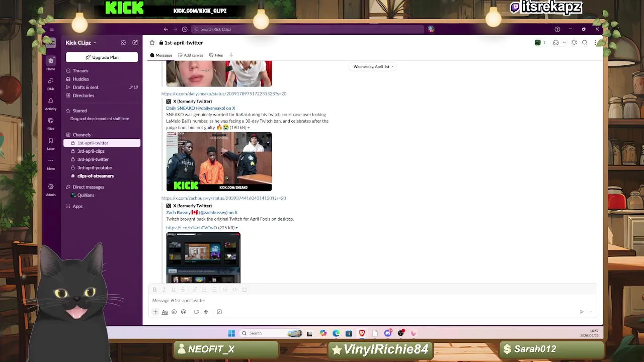The width and height of the screenshot is (644, 362).
Task: Open the dailysneako x.com status link
Action: coord(224,94)
